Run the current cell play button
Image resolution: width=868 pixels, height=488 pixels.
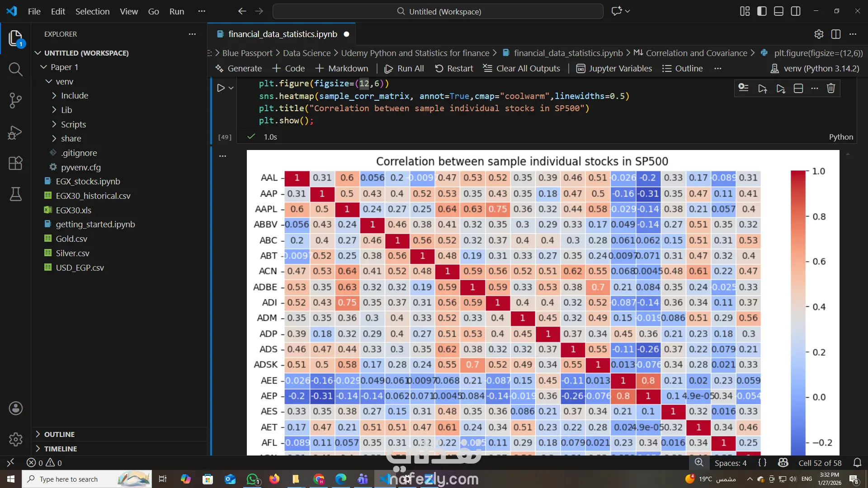point(221,88)
